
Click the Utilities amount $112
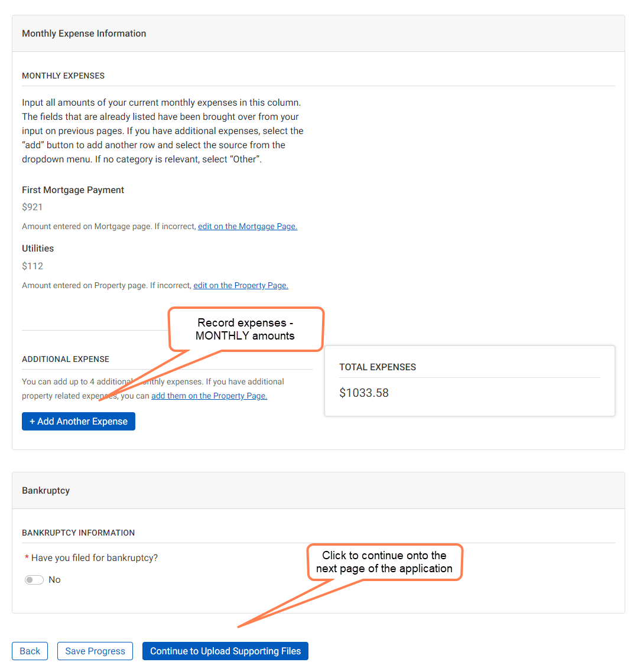click(32, 266)
